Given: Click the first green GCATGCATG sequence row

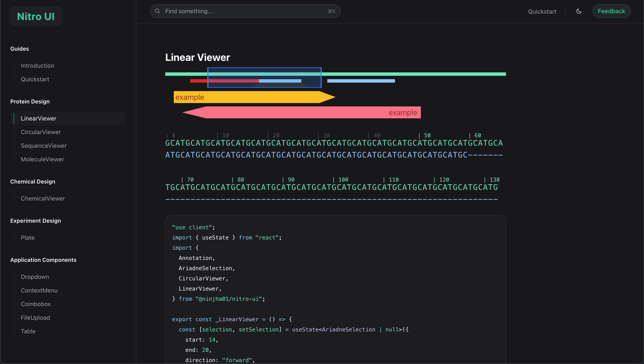Looking at the screenshot, I should click(334, 143).
